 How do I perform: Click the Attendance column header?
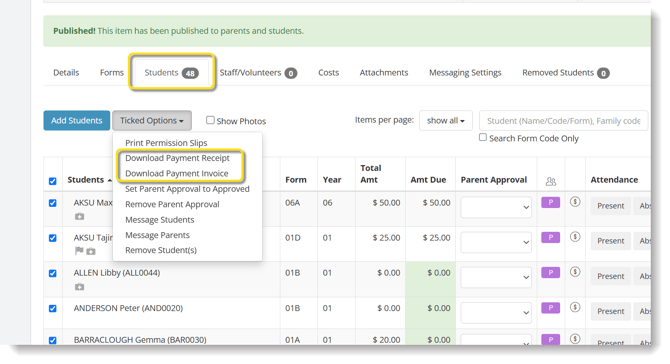pos(614,180)
